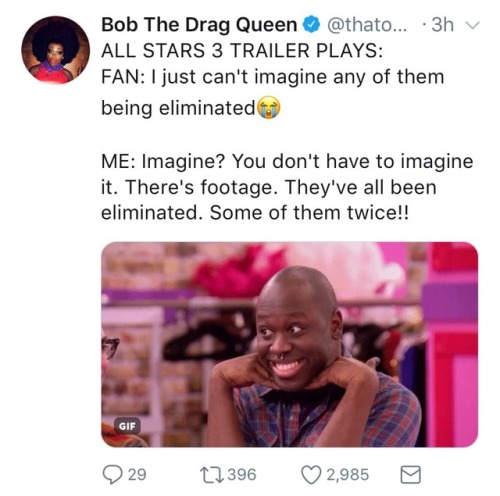Retweet using the retweet arrows icon
Screen dimensions: 500x496
coord(211,474)
